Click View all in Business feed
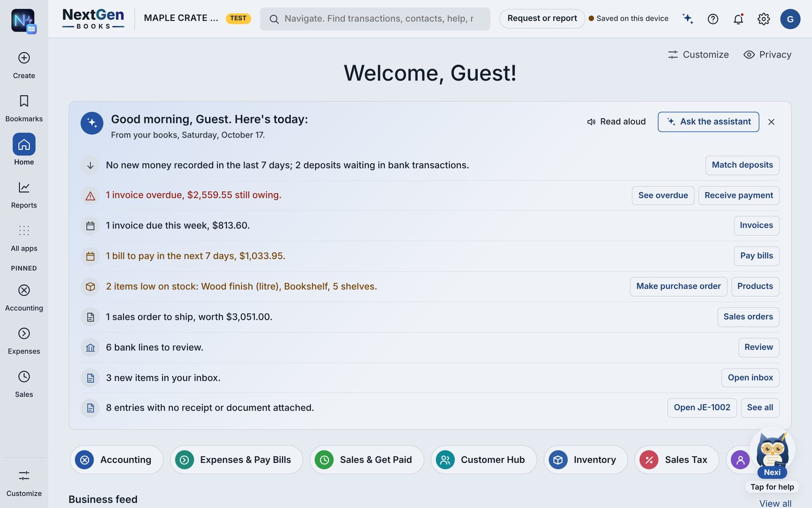The width and height of the screenshot is (812, 508). (775, 503)
